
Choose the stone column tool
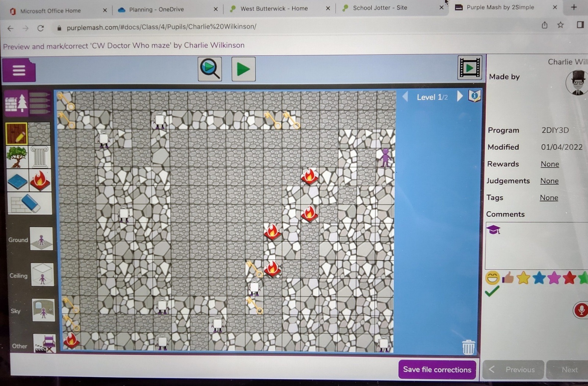tap(39, 157)
